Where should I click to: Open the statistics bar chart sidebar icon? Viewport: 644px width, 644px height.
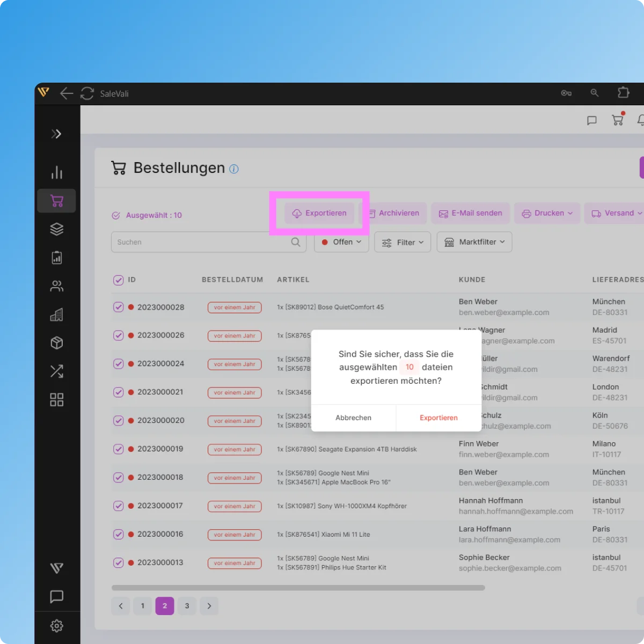click(56, 172)
